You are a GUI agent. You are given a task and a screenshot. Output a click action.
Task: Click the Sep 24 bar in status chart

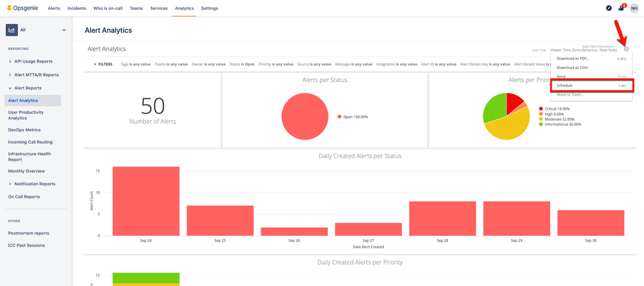click(x=146, y=201)
